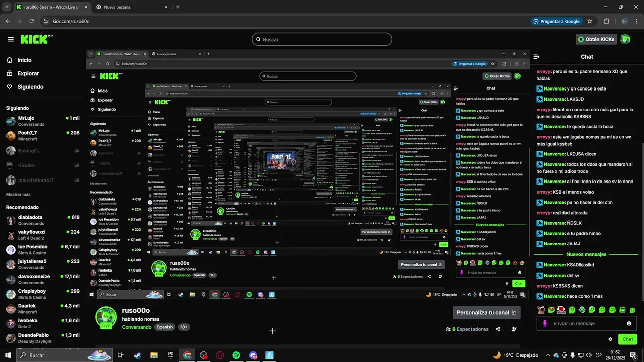Select the offline channel Kiddl3x
Viewport: 644px width, 362px height.
pyautogui.click(x=43, y=165)
